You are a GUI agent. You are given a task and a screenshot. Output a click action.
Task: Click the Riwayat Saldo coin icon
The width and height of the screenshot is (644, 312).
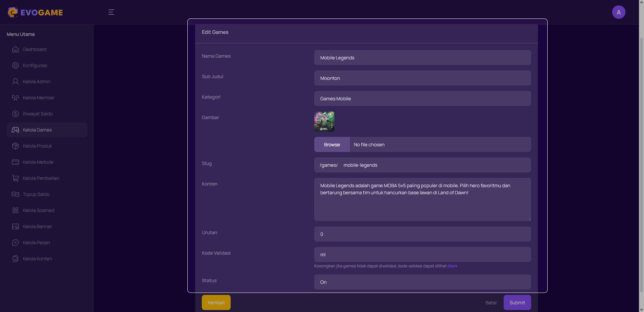coord(15,114)
